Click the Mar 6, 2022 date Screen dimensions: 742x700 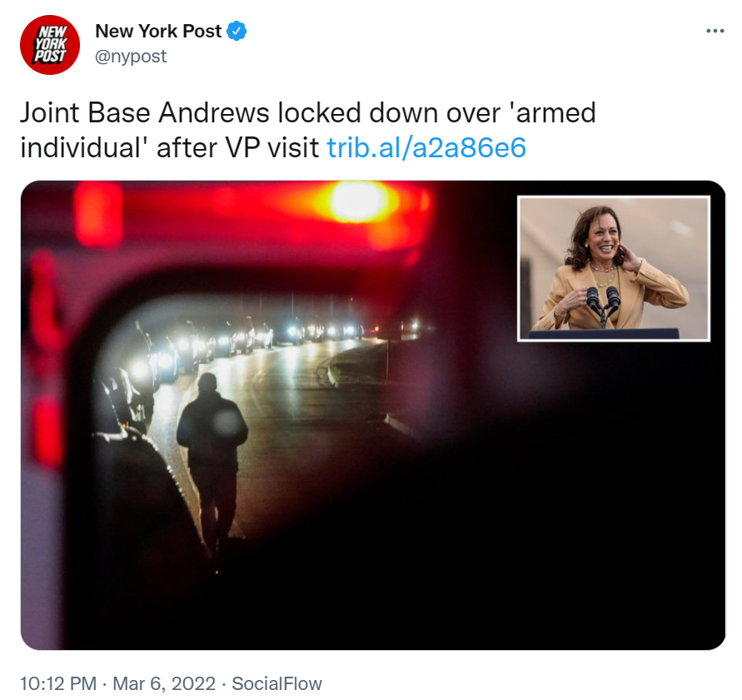pos(164,684)
